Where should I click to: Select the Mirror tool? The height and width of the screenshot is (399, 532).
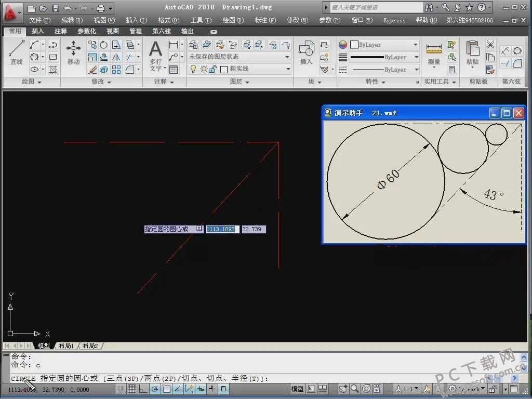click(x=116, y=57)
